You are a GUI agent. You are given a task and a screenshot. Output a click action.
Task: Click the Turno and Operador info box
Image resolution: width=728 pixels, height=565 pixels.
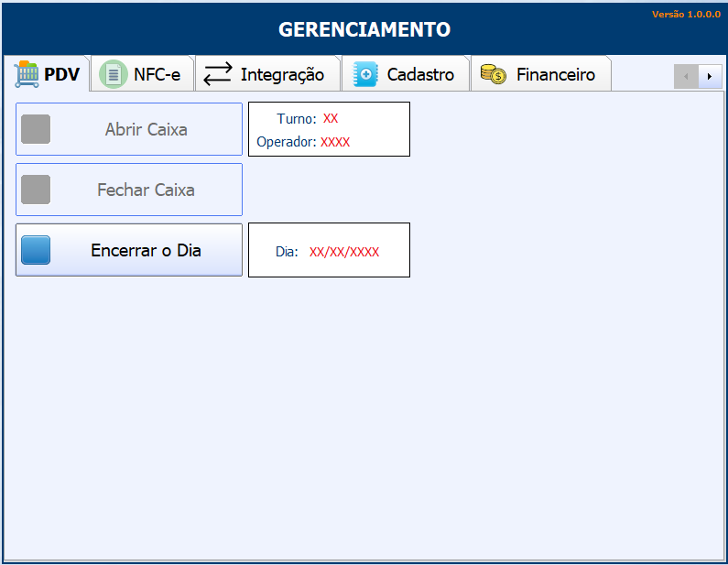(x=329, y=129)
